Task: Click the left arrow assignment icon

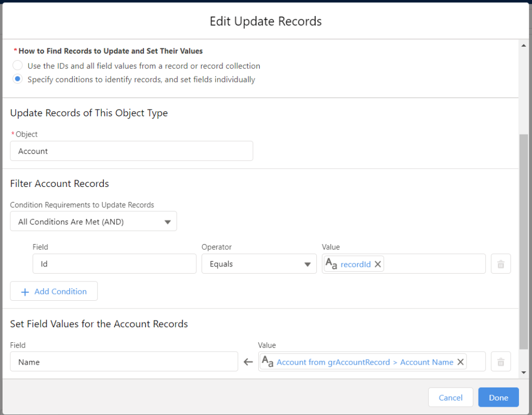Action: (x=248, y=362)
